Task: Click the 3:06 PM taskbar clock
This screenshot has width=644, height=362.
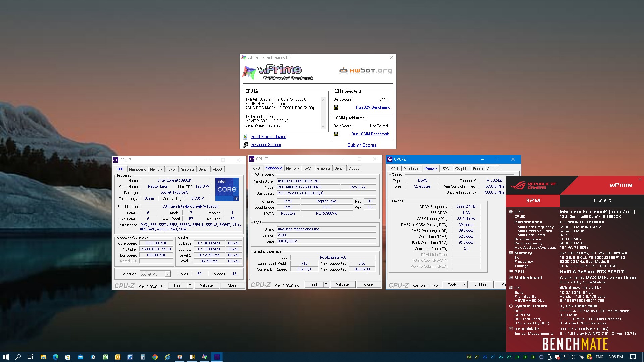Action: click(x=615, y=357)
